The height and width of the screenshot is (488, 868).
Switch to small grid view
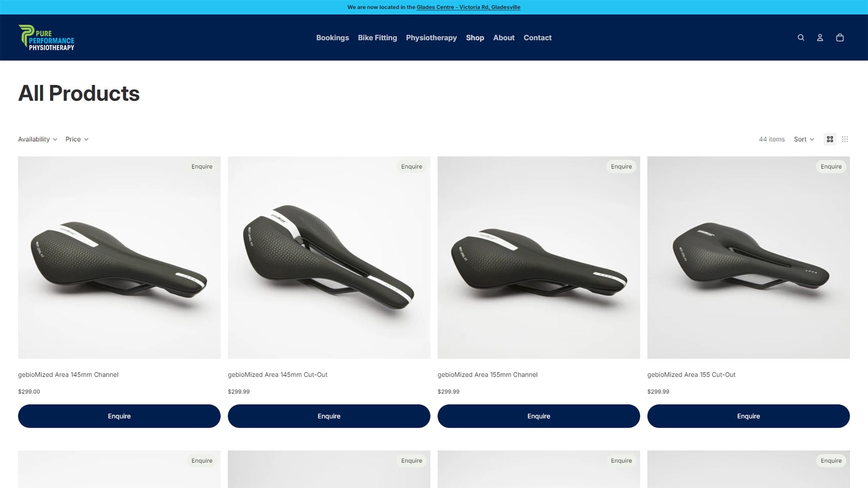pyautogui.click(x=845, y=139)
